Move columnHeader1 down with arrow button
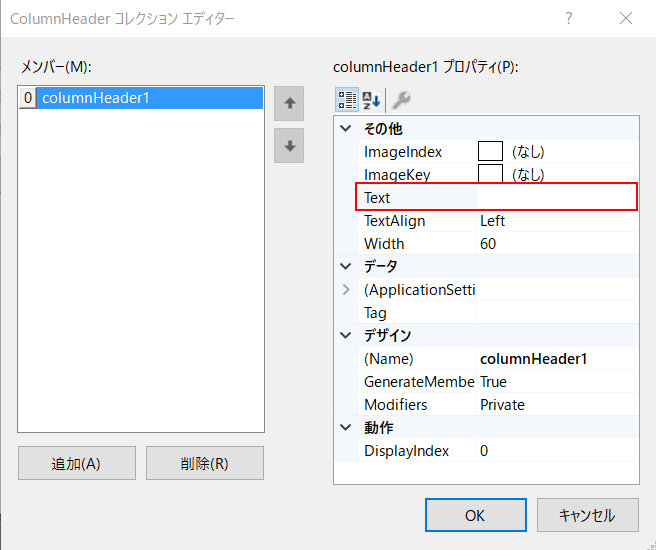This screenshot has height=550, width=656. point(289,146)
